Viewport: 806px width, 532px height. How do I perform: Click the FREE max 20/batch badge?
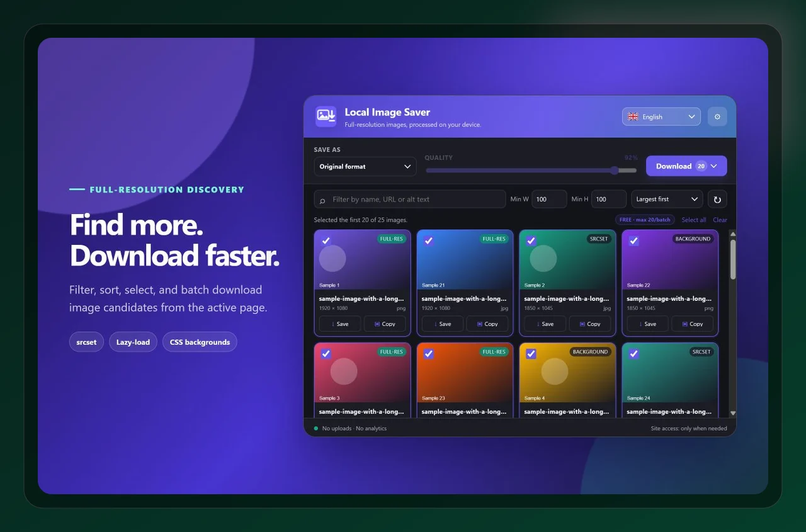(645, 220)
